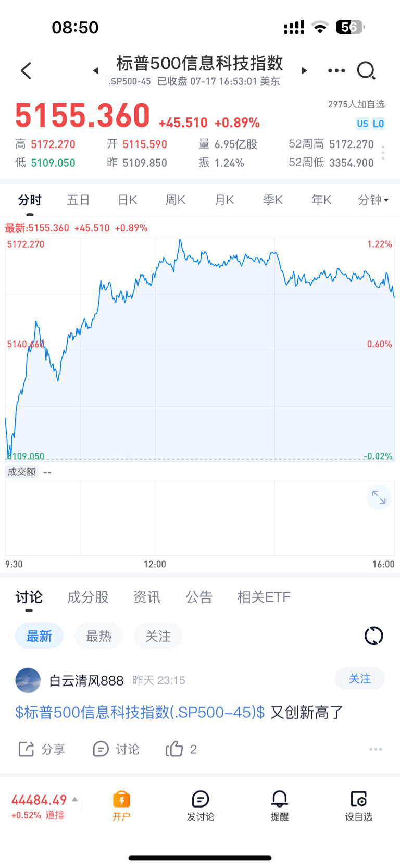The image size is (400, 868).
Task: Like the post with thumbs-up icon
Action: tap(174, 749)
